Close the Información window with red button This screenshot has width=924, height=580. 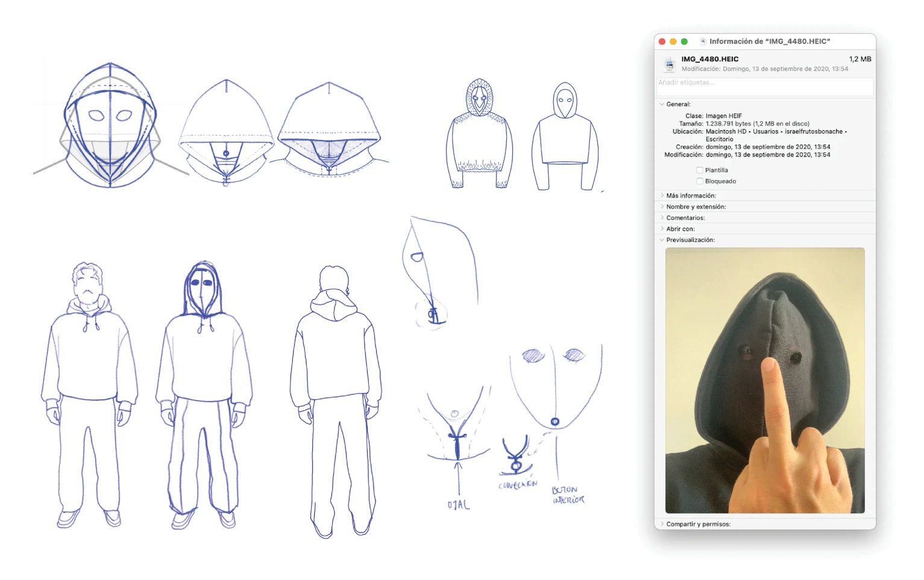tap(662, 42)
